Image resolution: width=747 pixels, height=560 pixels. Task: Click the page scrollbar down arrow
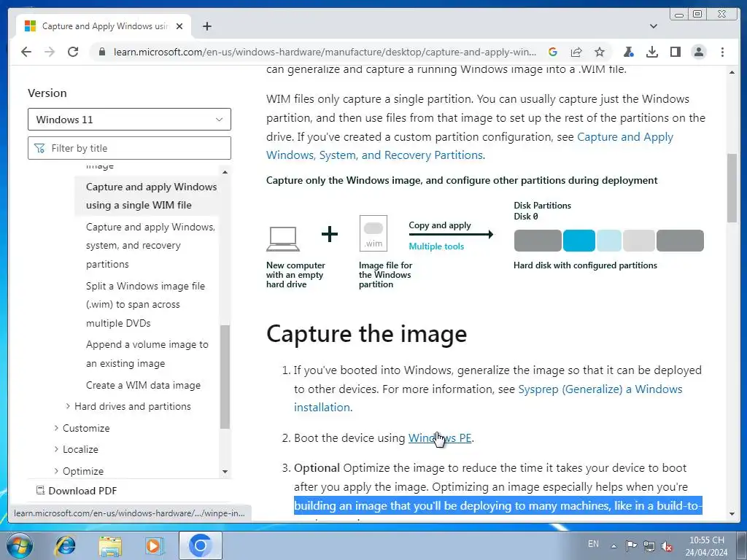tap(732, 514)
